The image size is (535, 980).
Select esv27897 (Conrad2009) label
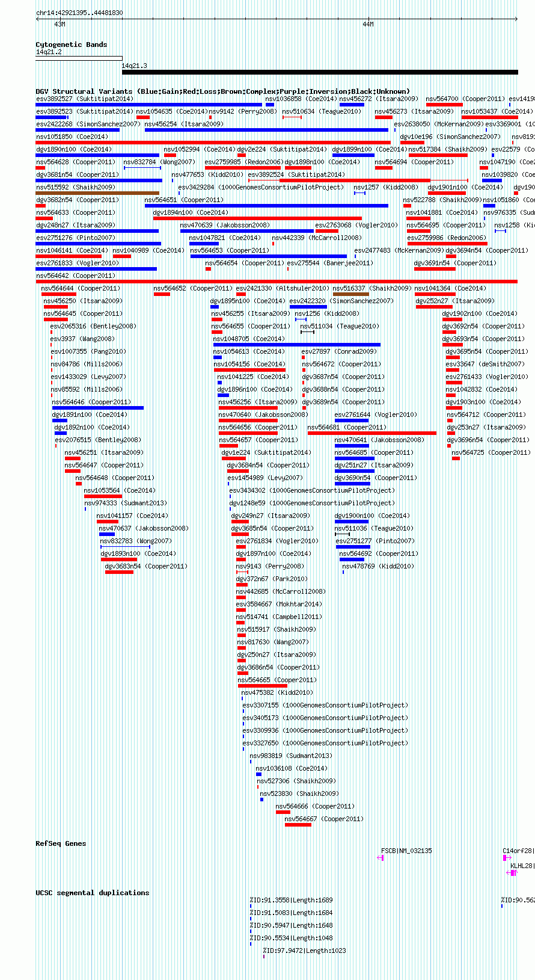point(339,351)
